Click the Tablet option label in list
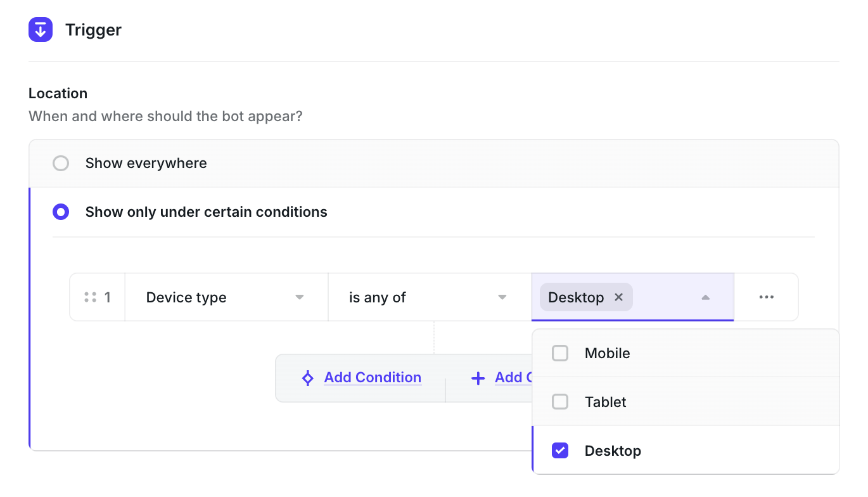The width and height of the screenshot is (868, 497). pyautogui.click(x=605, y=402)
